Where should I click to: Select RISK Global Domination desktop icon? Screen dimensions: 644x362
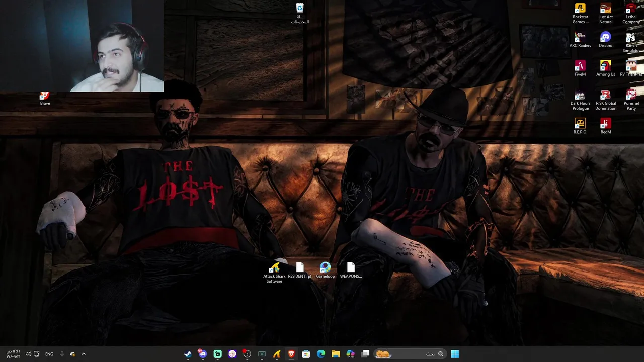(606, 100)
